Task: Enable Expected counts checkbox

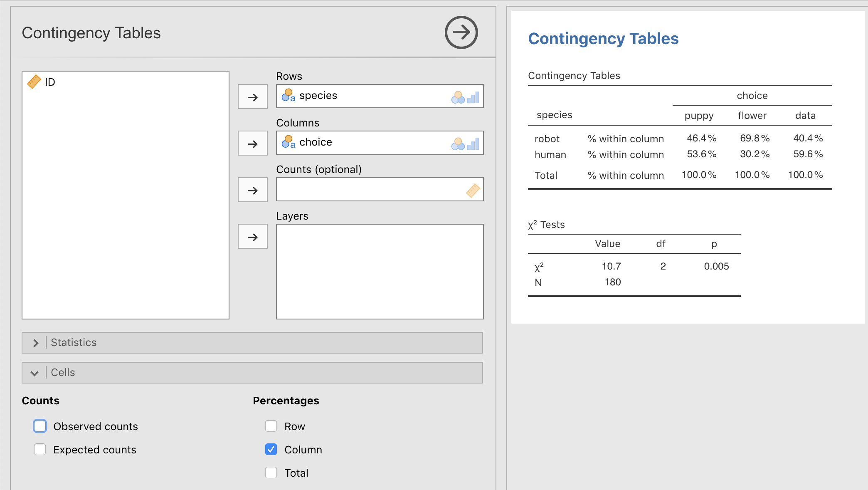Action: 40,449
